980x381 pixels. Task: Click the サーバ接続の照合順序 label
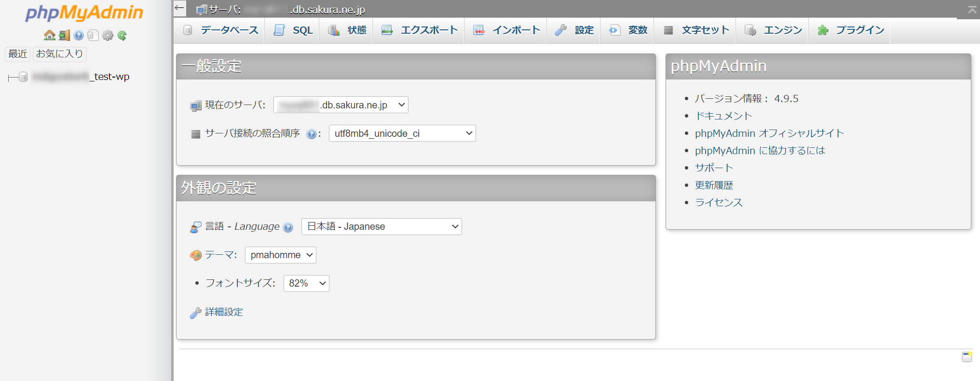coord(253,133)
